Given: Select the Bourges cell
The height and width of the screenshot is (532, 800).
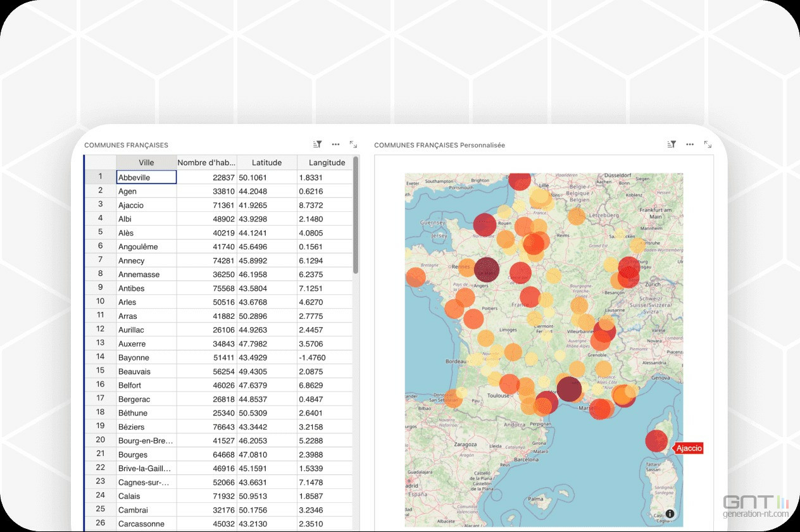Looking at the screenshot, I should pos(146,455).
